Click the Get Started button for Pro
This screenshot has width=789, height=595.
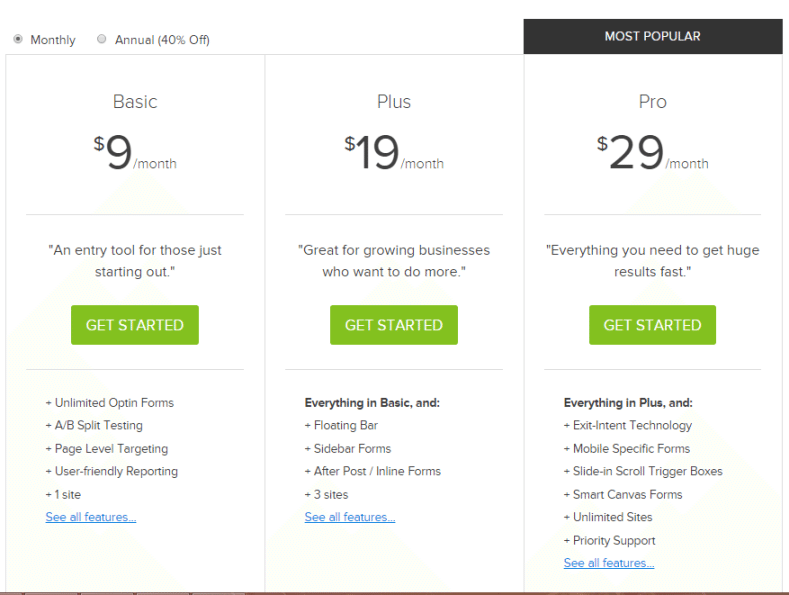pyautogui.click(x=653, y=325)
